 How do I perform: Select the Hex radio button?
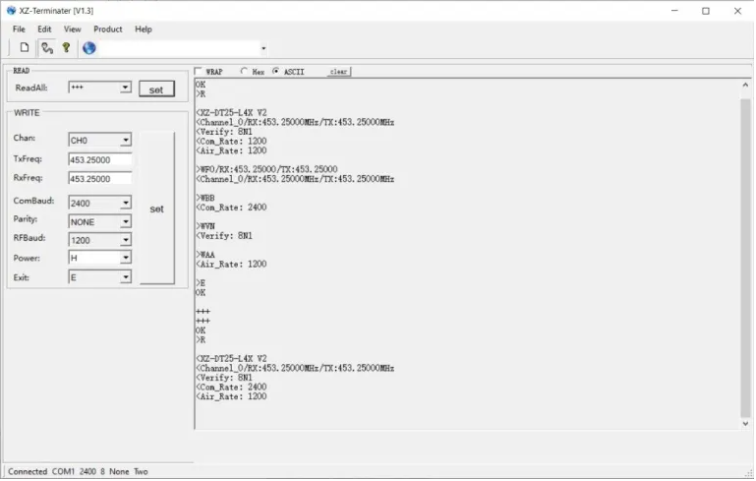click(x=244, y=72)
